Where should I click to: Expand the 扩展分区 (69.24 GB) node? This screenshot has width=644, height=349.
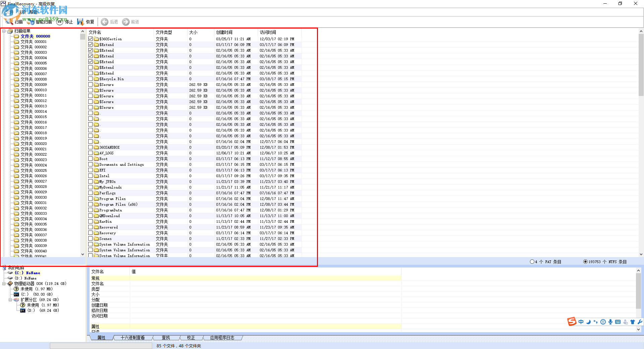click(10, 299)
